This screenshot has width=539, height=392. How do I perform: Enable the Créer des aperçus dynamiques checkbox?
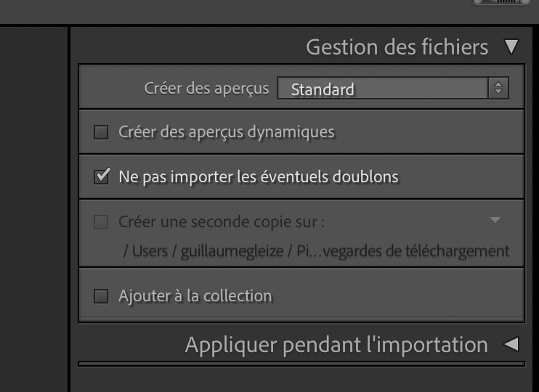[102, 133]
